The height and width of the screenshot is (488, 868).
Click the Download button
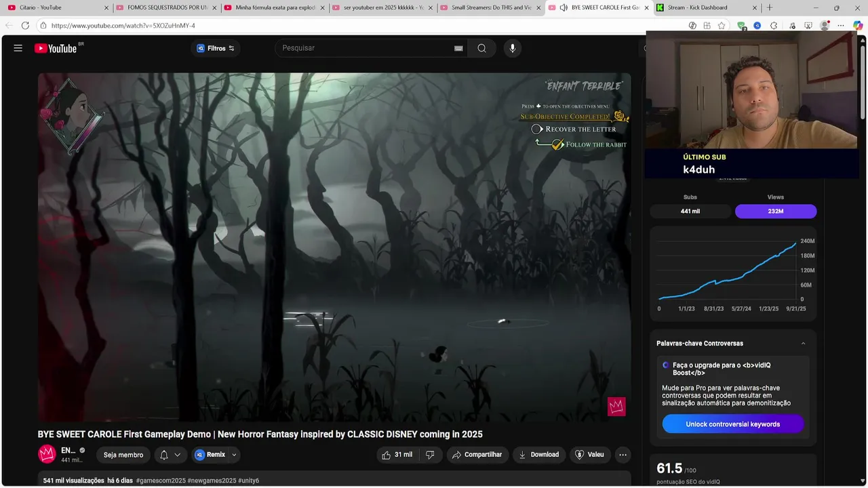539,455
